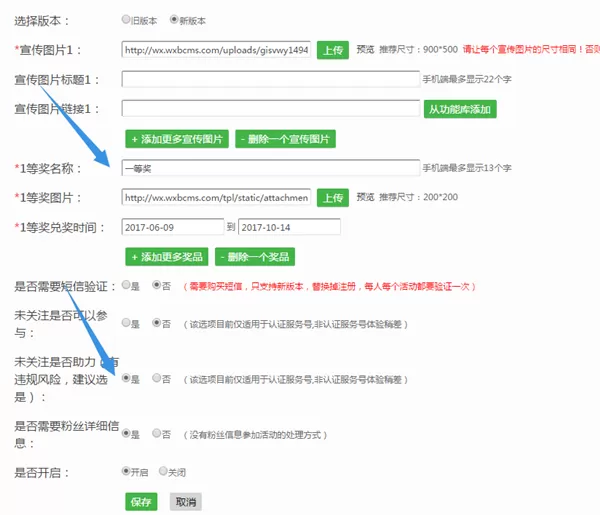This screenshot has width=600, height=515.
Task: Click the 推荐尺寸：200*200 text
Action: (418, 197)
